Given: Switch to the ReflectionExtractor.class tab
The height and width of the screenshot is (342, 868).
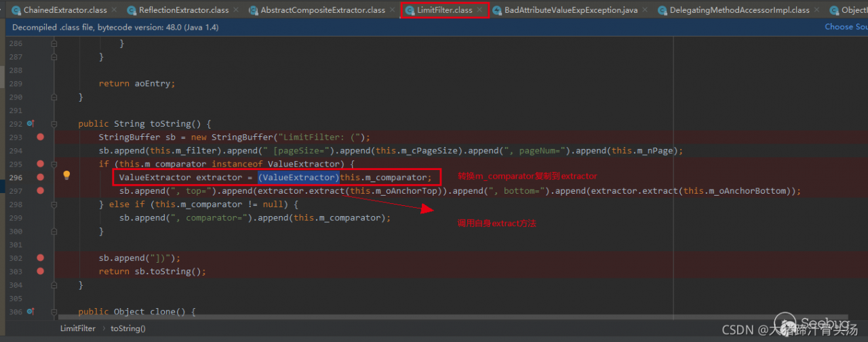Looking at the screenshot, I should coord(184,10).
